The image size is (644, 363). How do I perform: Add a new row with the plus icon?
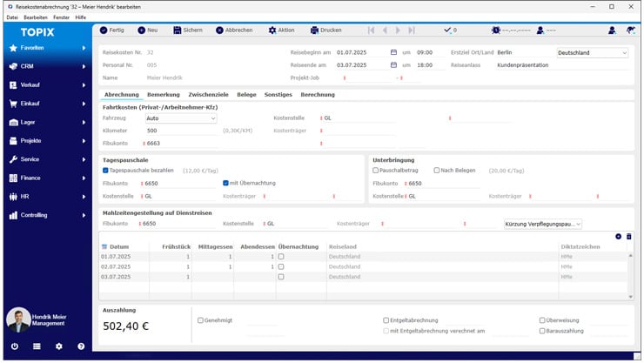tap(618, 236)
